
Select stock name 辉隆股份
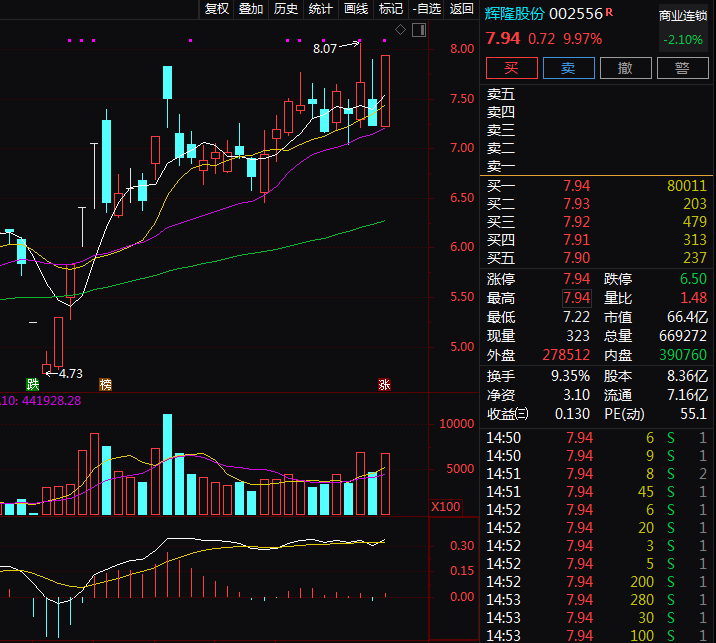pyautogui.click(x=514, y=14)
